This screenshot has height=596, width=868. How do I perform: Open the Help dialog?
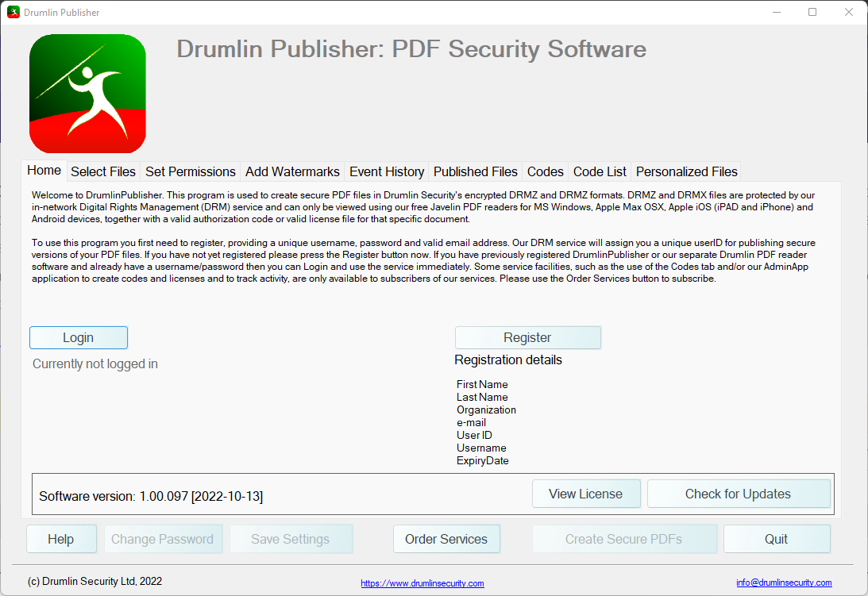click(61, 539)
